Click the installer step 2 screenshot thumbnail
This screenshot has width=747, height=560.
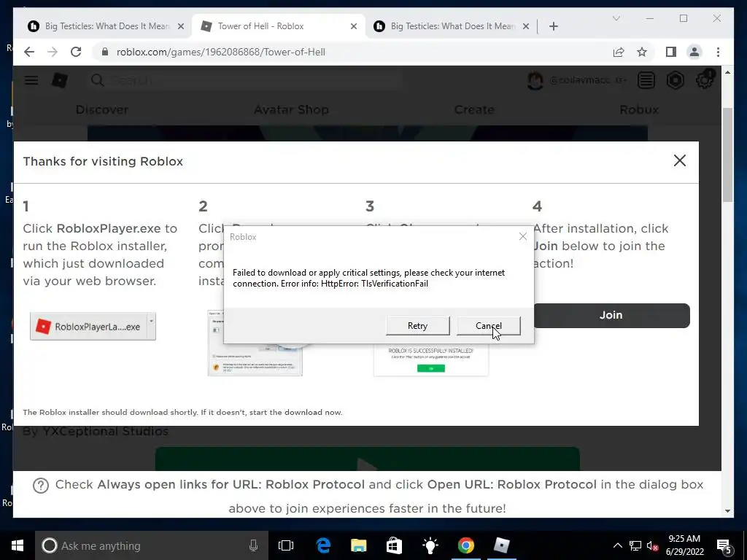(x=255, y=343)
